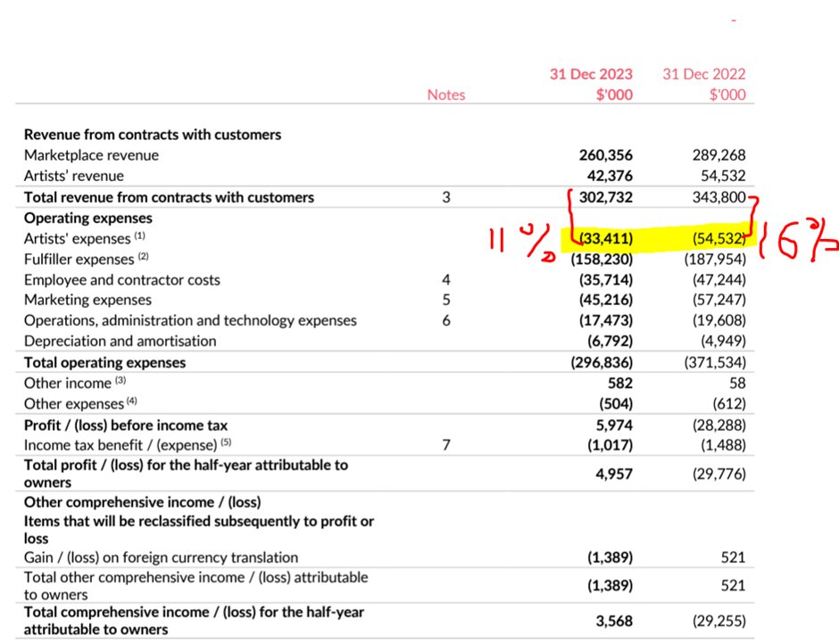Click 'Other comprehensive income / (loss)' heading
Screen dimensions: 839x644
(142, 502)
